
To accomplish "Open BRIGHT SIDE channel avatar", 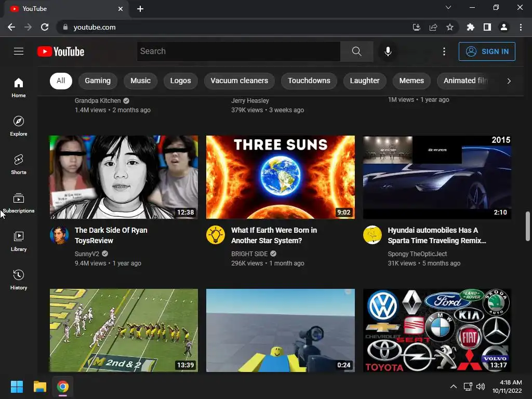I will coord(216,235).
